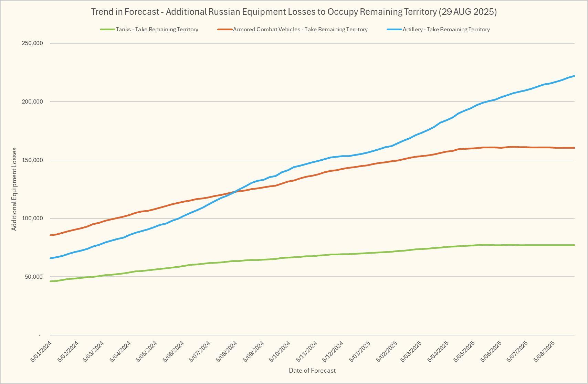
Task: Click the right end of the blue Artillery line
Action: pos(574,76)
